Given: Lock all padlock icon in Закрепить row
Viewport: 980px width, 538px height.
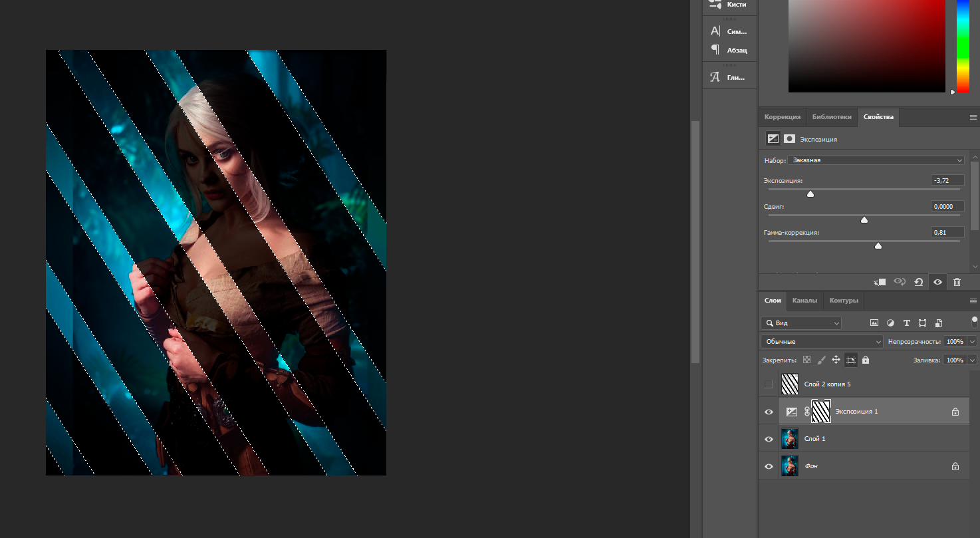Looking at the screenshot, I should click(x=866, y=360).
